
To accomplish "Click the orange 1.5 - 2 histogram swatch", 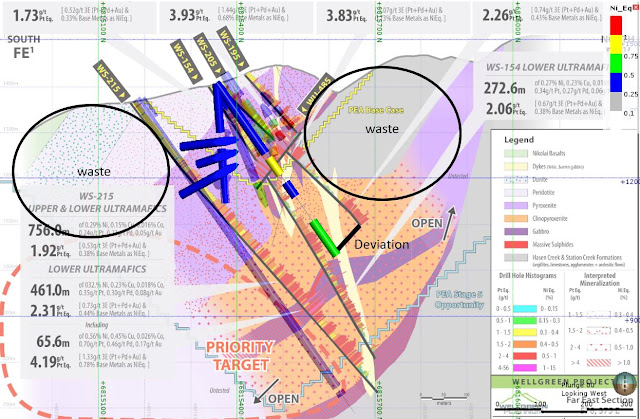I will coord(524,344).
